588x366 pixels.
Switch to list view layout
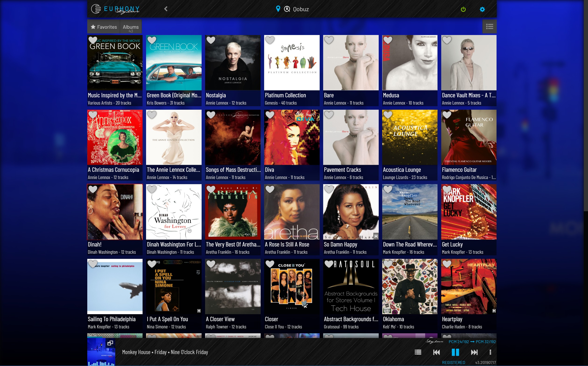[x=489, y=26]
